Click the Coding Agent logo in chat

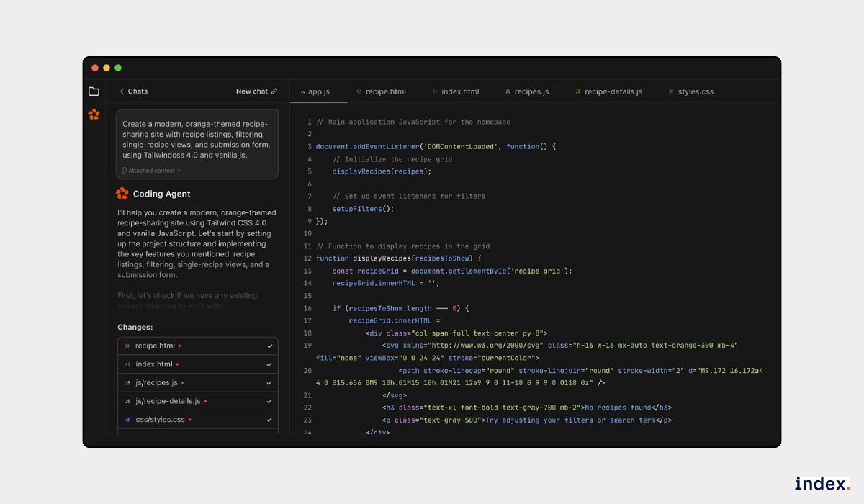(x=122, y=194)
